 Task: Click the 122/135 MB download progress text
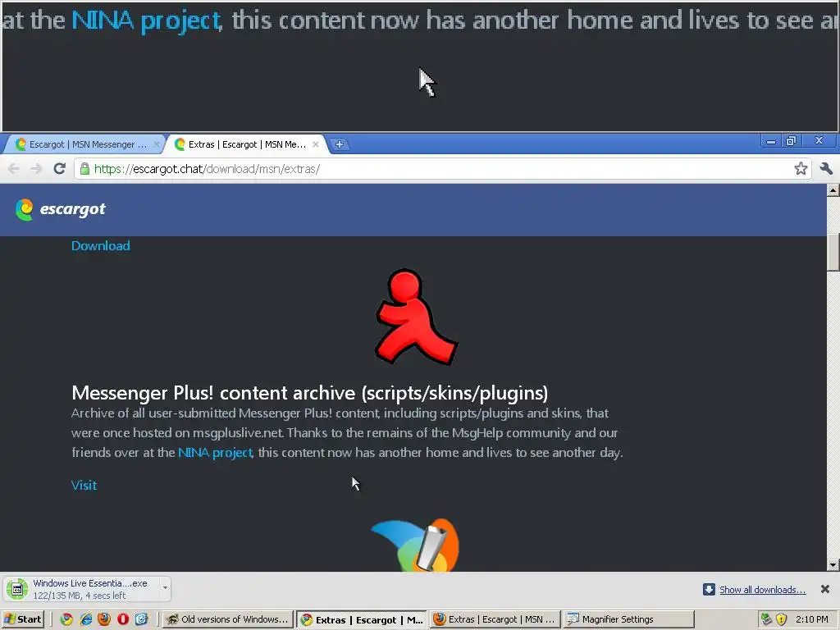tap(80, 596)
